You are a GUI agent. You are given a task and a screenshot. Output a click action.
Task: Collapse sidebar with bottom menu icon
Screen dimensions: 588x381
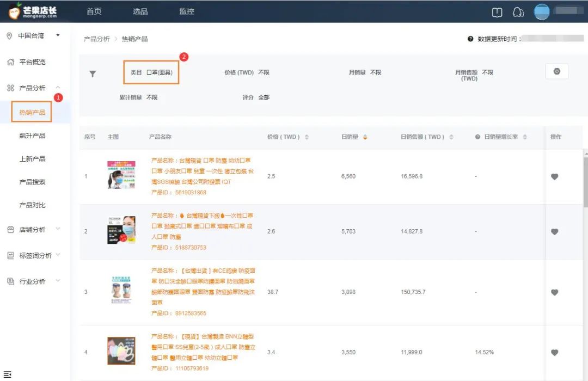(7, 374)
